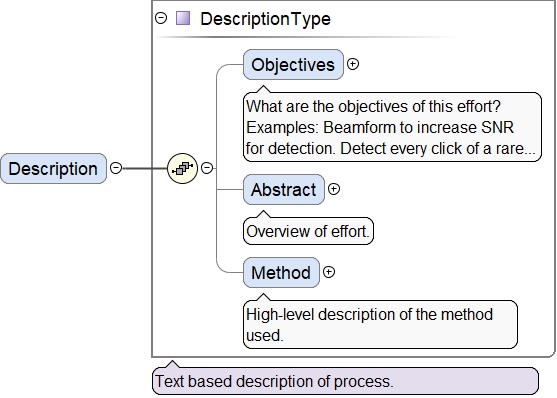
Task: Collapse the DescriptionType box
Action: click(161, 18)
